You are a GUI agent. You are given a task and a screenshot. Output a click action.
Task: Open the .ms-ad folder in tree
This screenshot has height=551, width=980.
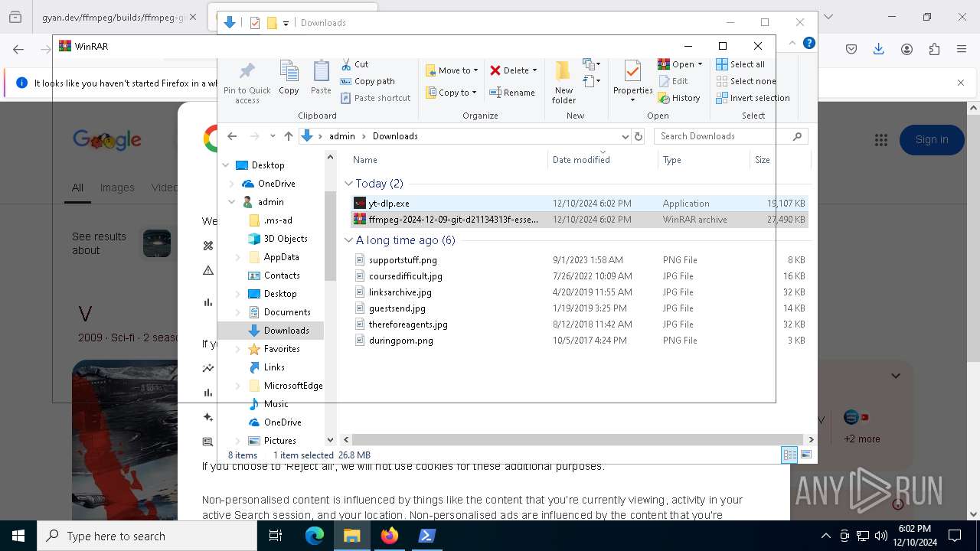[x=270, y=220]
